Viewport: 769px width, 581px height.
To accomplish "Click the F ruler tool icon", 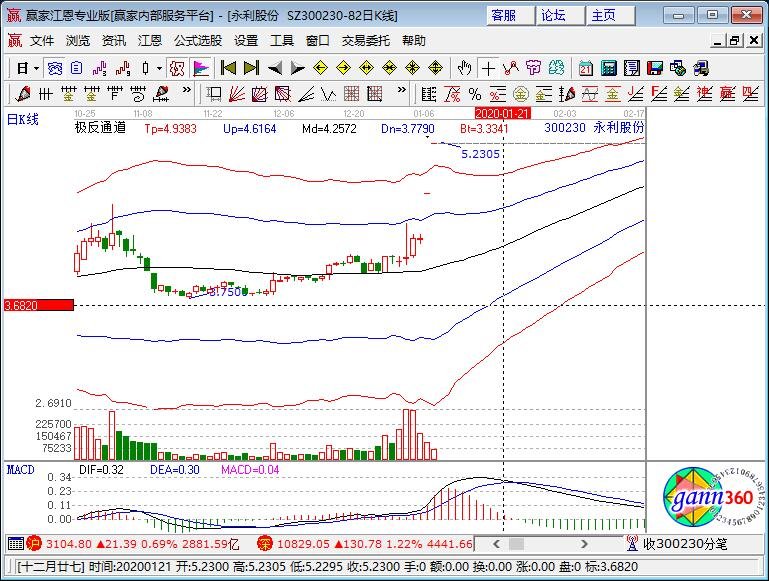I will pos(115,93).
